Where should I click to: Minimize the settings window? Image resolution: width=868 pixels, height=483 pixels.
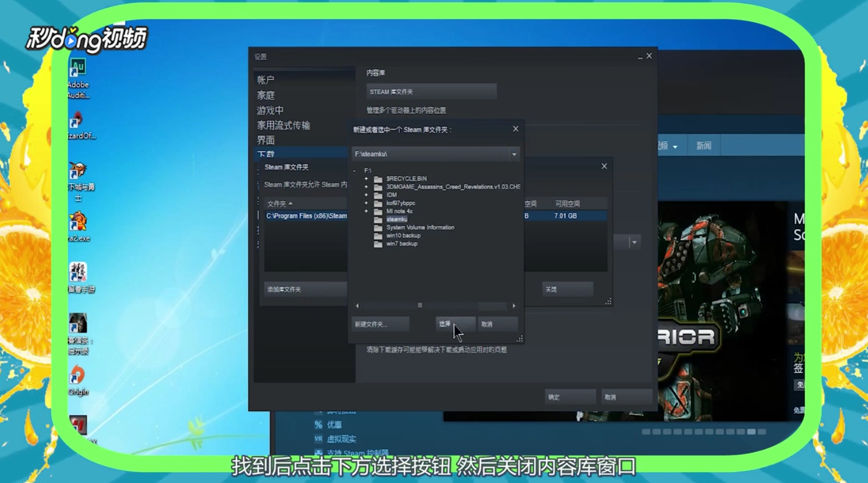639,57
